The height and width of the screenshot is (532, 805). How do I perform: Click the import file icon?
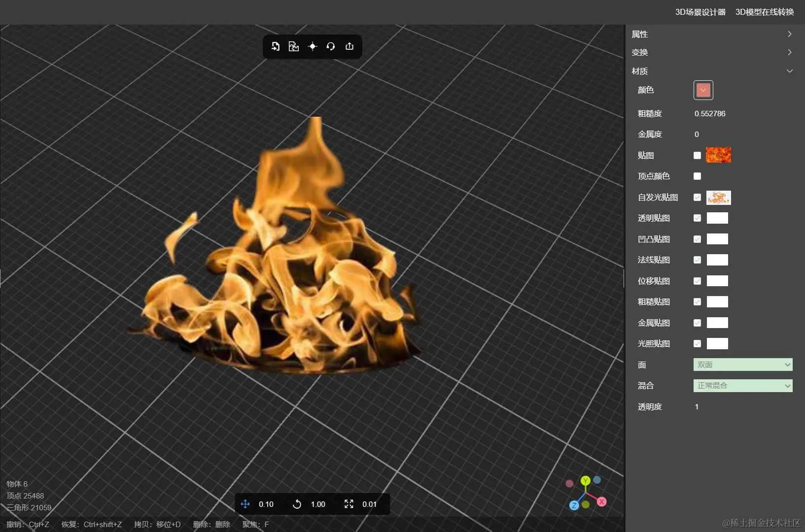coord(276,46)
